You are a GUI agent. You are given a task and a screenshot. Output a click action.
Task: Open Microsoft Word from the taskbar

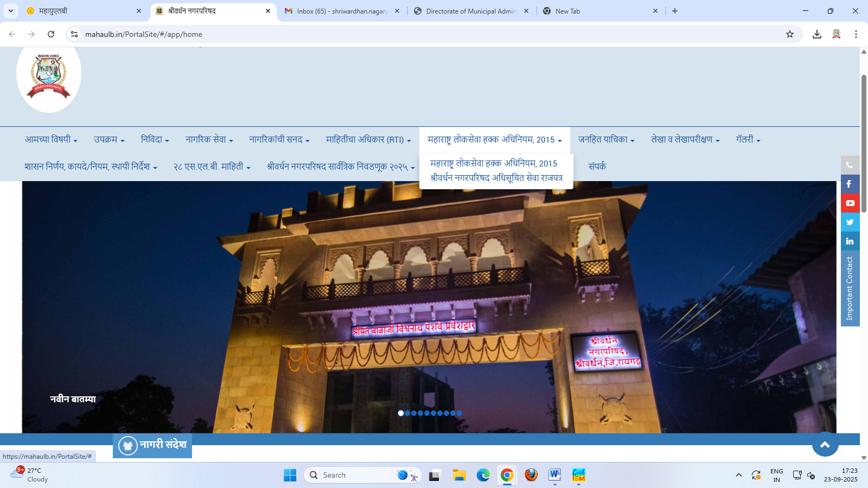[x=554, y=475]
